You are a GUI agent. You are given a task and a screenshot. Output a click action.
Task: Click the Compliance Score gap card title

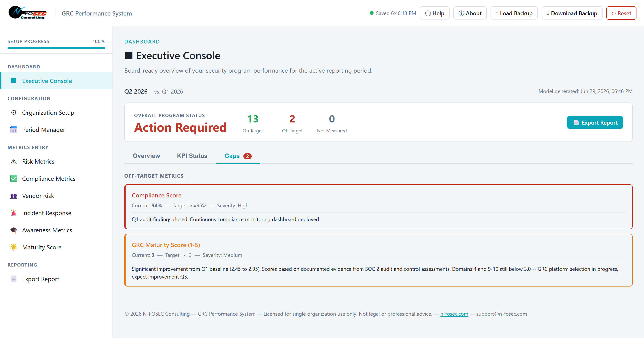point(157,196)
